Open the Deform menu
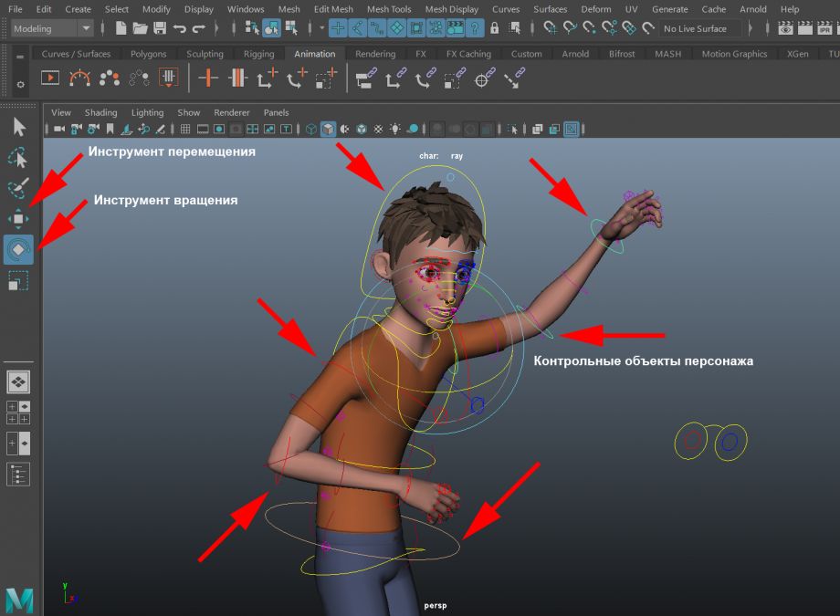Screen dimensions: 840x616 pos(595,9)
